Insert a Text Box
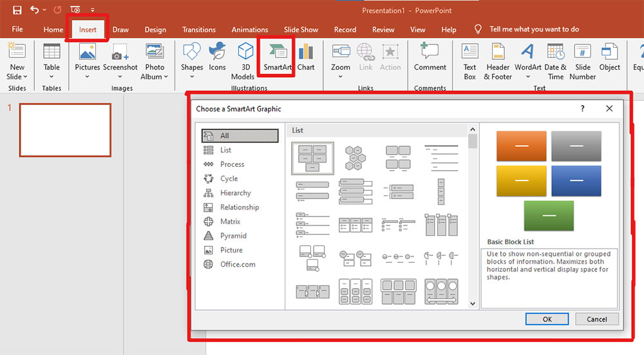The width and height of the screenshot is (644, 355). (x=470, y=57)
